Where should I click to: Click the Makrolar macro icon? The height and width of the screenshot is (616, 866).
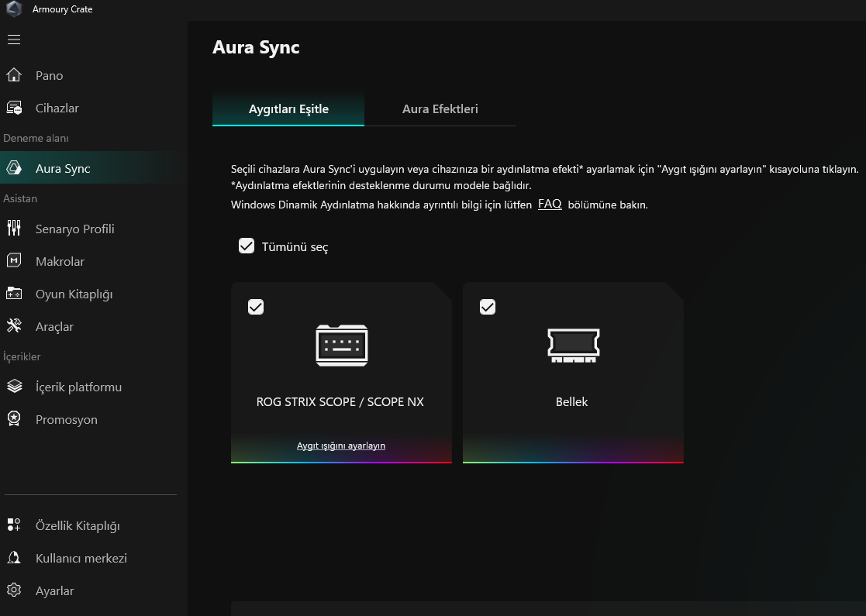point(14,260)
